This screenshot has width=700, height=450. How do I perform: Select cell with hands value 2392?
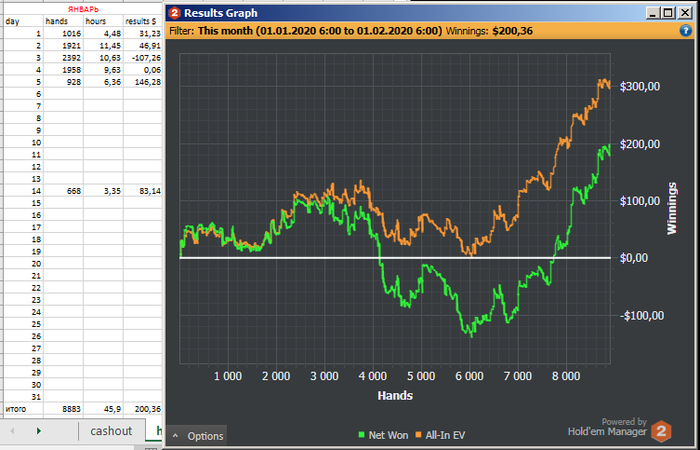click(63, 58)
